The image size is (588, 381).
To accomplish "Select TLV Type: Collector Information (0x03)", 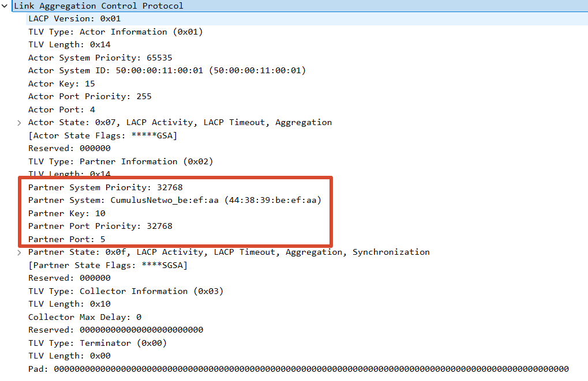I will [126, 291].
